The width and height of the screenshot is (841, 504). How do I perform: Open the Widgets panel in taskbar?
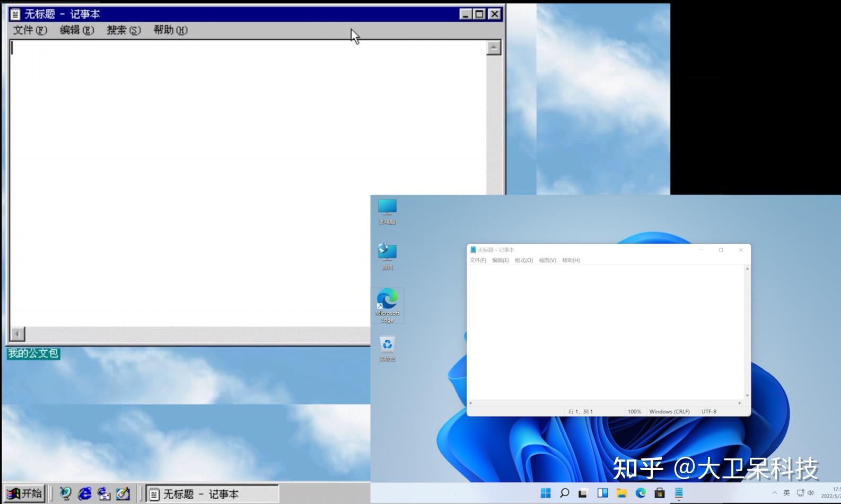tap(602, 493)
